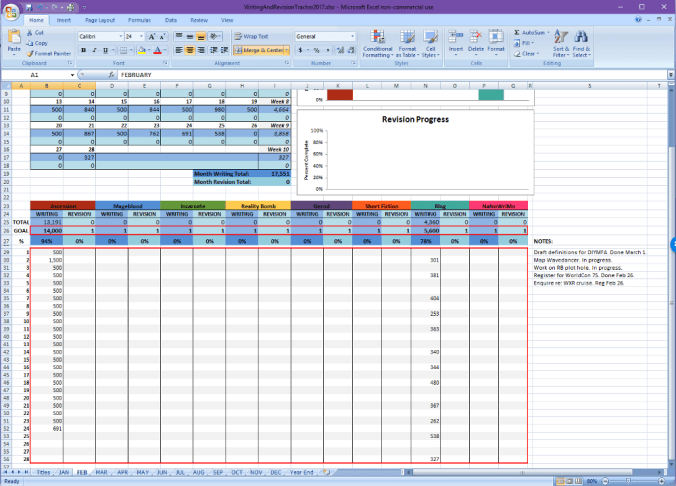Click the Clear button in Editing group

(x=530, y=54)
